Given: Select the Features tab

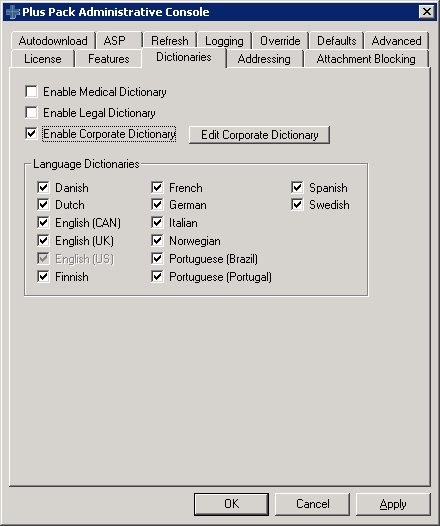Looking at the screenshot, I should tap(109, 59).
